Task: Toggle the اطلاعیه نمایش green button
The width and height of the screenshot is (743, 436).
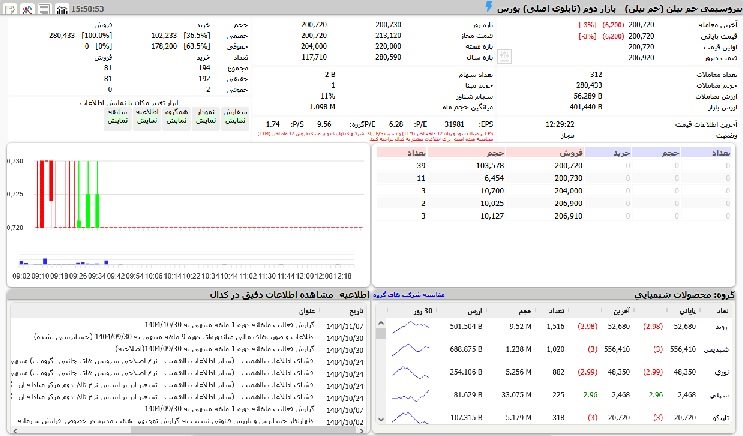Action: point(147,118)
